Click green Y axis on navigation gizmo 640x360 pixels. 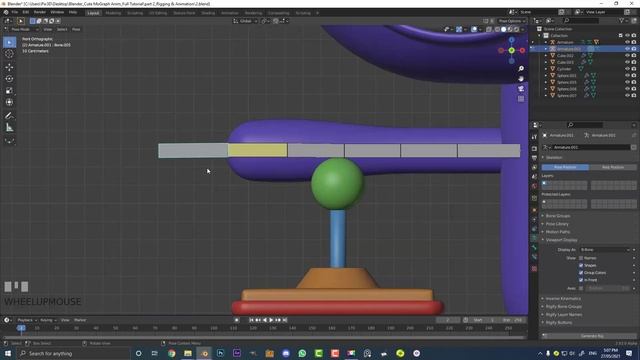coord(511,50)
